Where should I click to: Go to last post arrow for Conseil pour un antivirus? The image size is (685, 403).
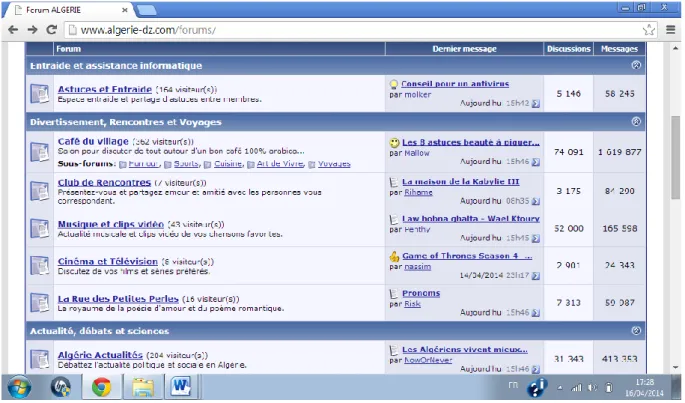coord(536,104)
